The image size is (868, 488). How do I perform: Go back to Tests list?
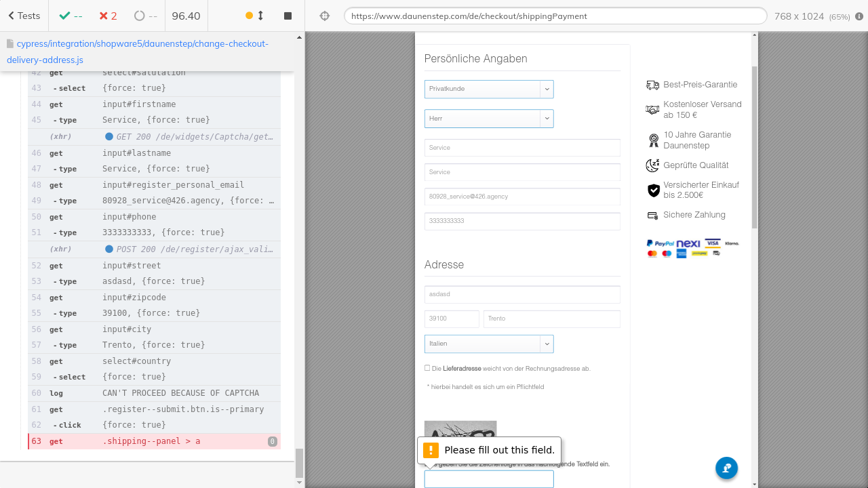pyautogui.click(x=24, y=16)
